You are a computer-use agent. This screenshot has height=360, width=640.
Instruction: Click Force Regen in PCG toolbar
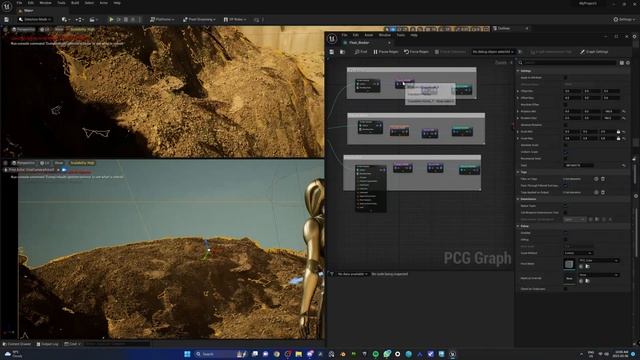tap(416, 52)
